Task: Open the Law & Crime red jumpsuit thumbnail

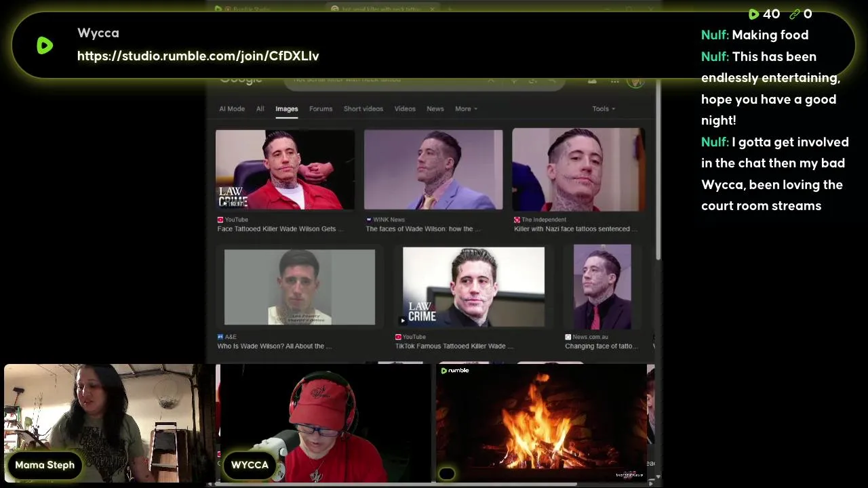Action: pyautogui.click(x=285, y=169)
